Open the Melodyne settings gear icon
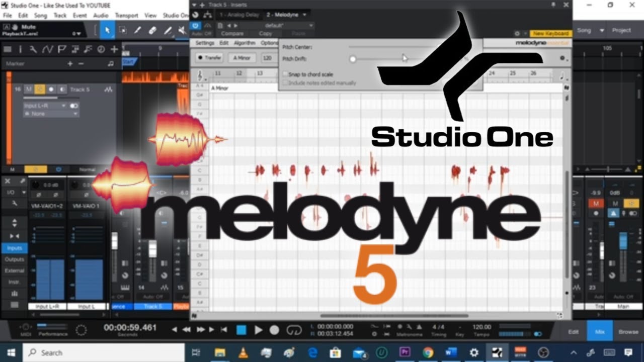The image size is (644, 362). click(x=562, y=58)
